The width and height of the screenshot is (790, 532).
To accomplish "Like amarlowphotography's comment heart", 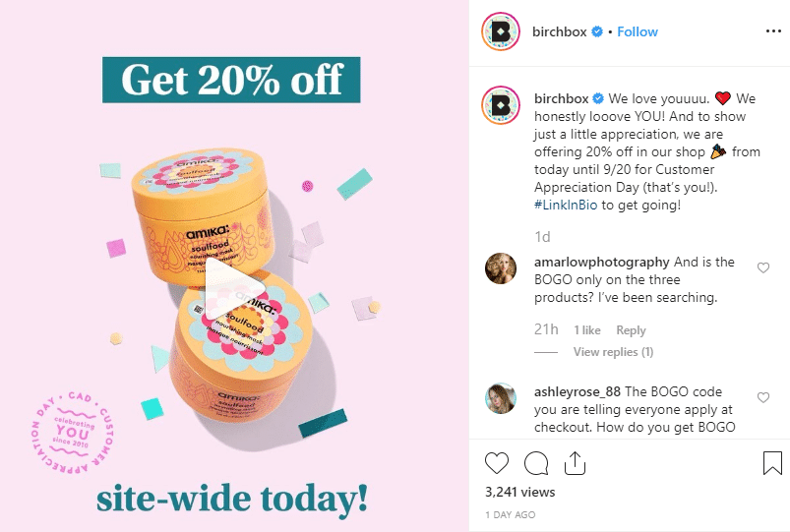I will 763,267.
